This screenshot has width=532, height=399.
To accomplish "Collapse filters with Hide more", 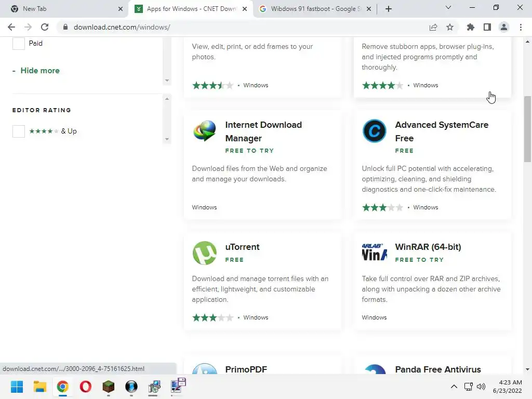I will point(39,71).
